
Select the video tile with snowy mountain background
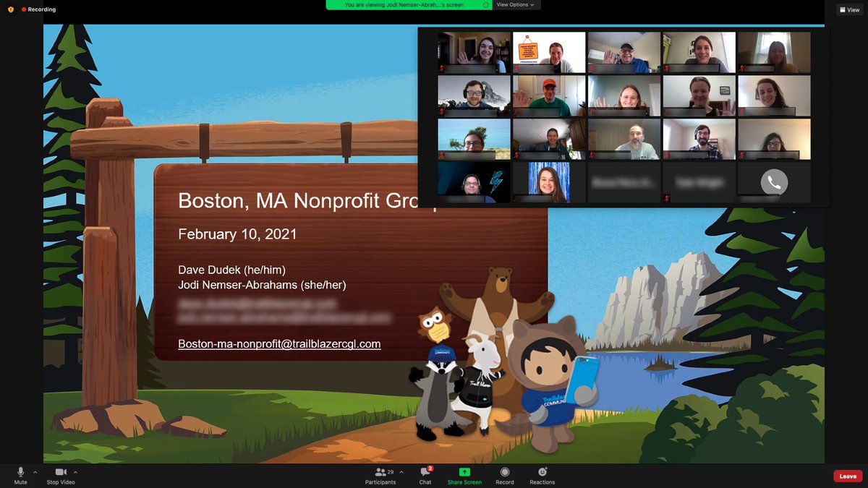pyautogui.click(x=474, y=95)
